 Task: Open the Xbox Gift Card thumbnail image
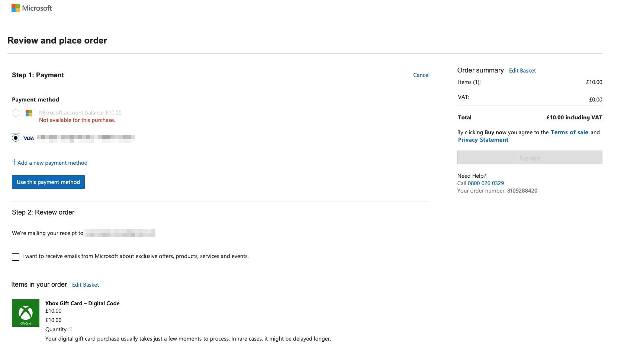point(26,313)
